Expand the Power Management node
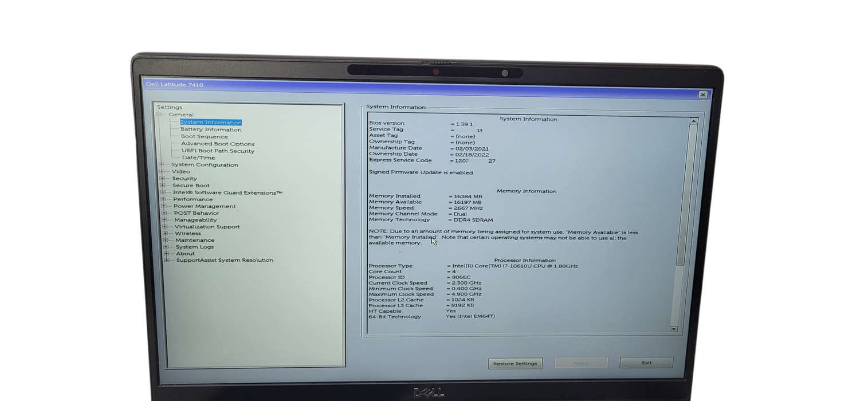The width and height of the screenshot is (868, 401). (x=164, y=206)
